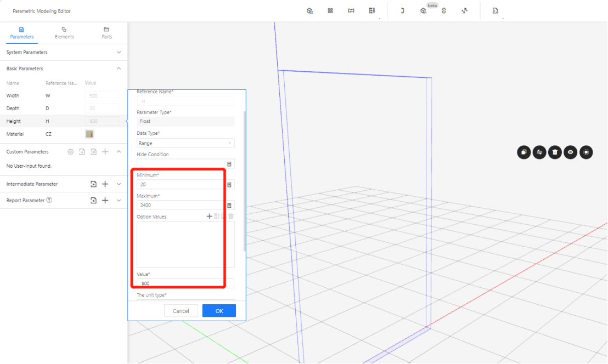Click the Report Parameter help question icon
The image size is (608, 364).
pyautogui.click(x=49, y=200)
